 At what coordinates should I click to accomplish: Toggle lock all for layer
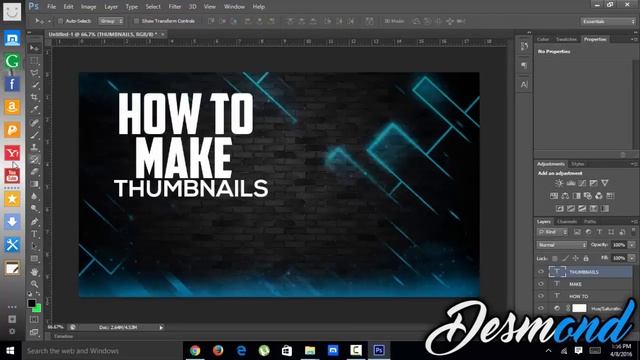[586, 258]
